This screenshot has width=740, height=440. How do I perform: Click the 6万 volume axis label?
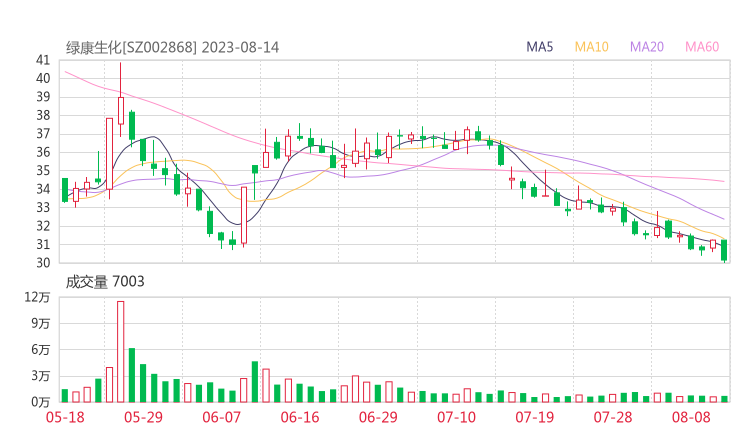pos(40,350)
